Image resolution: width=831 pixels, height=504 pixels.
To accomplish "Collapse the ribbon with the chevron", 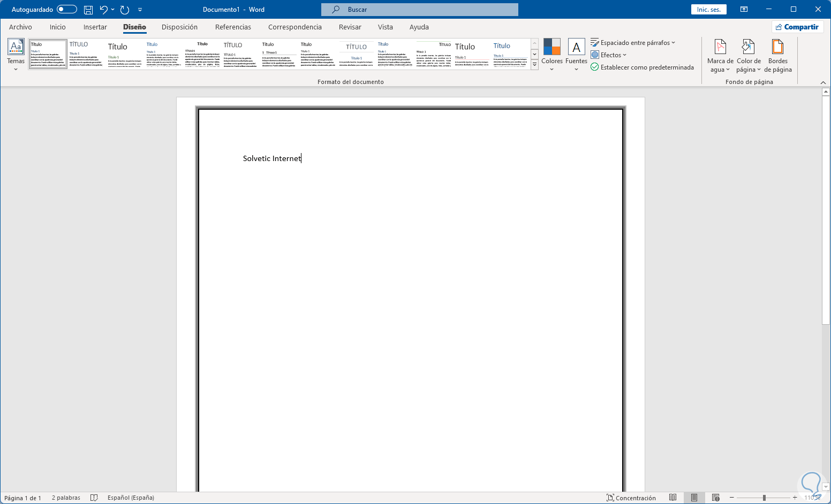I will coord(823,82).
